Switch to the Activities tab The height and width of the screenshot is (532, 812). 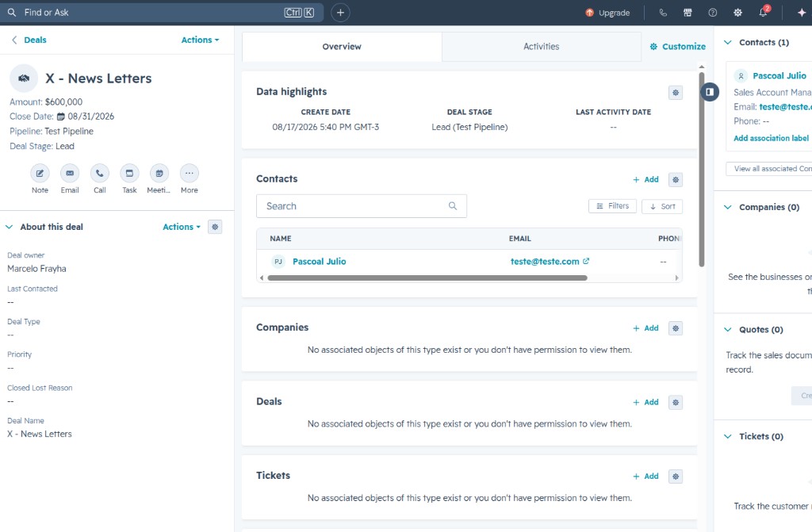coord(541,47)
